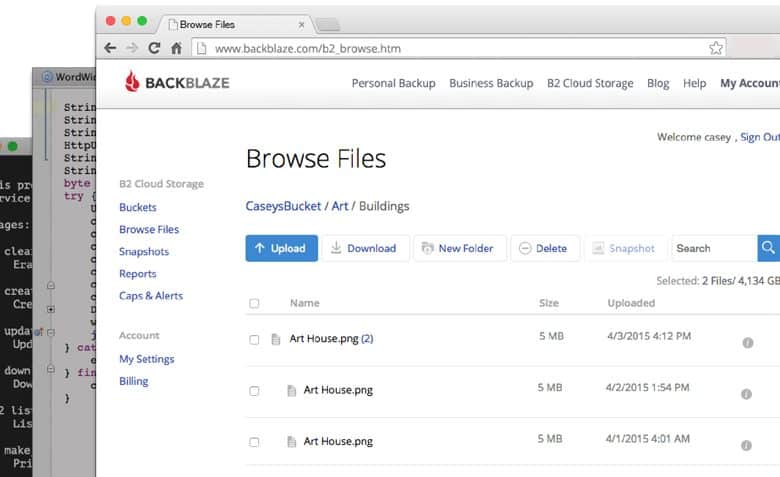Sort by the Uploaded column header

pyautogui.click(x=631, y=303)
